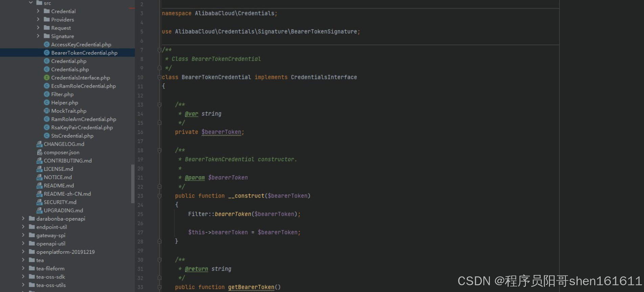Collapse the src folder

coord(31,3)
